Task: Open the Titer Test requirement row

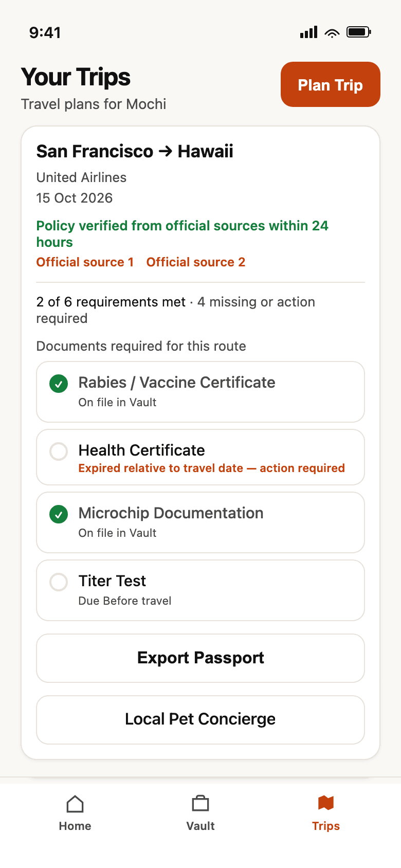Action: click(x=200, y=590)
